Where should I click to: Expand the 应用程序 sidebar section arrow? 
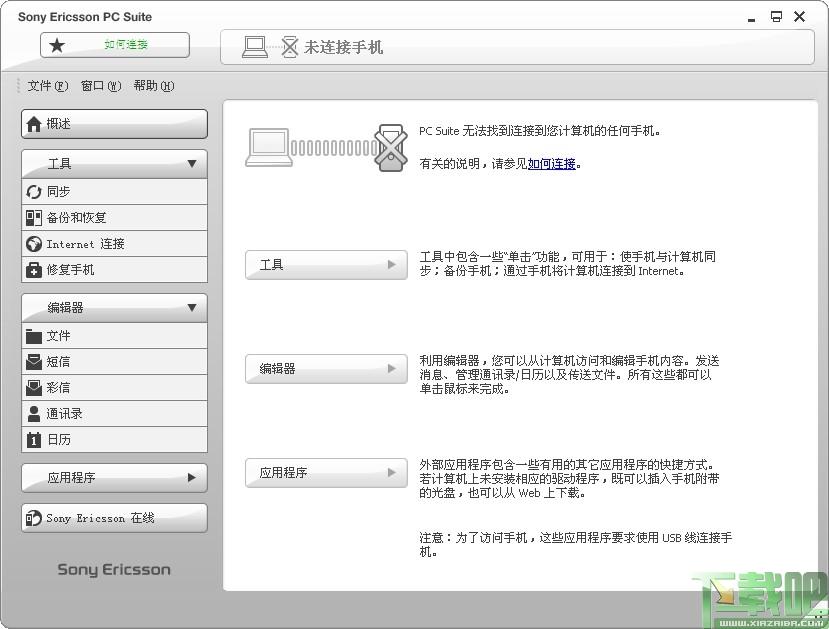tap(191, 478)
